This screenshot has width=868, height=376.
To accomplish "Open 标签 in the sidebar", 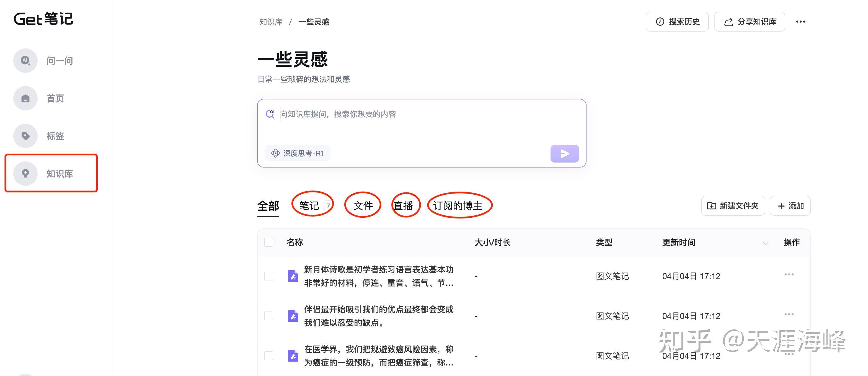I will tap(55, 136).
